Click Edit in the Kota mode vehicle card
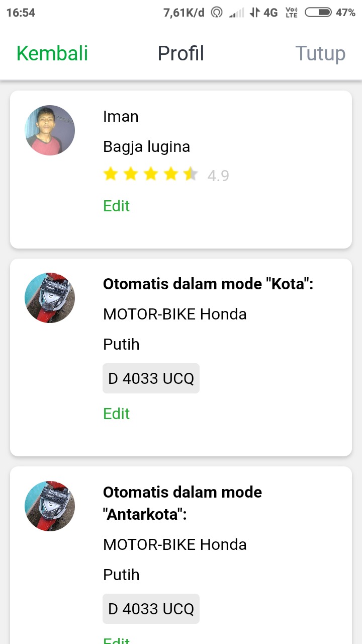Viewport: 362px width, 644px height. click(x=116, y=414)
